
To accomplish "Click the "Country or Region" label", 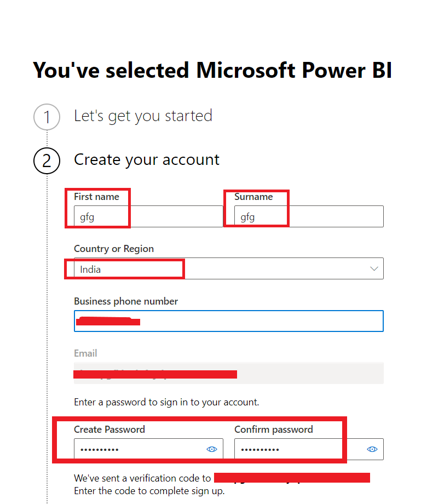I will tap(114, 249).
